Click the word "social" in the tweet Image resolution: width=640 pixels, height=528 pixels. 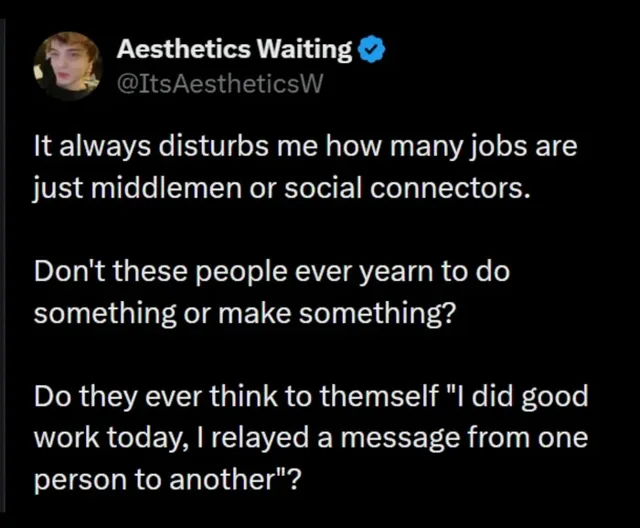(x=323, y=189)
